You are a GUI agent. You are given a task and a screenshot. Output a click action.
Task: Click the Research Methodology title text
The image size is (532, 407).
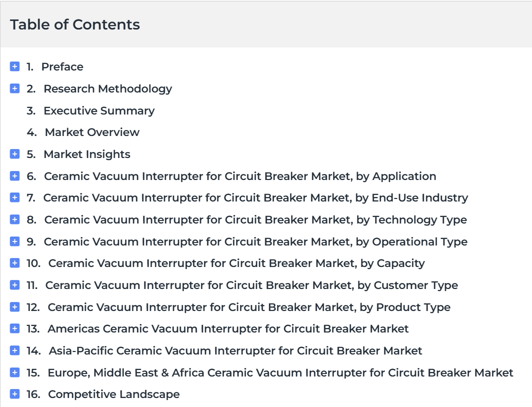coord(108,89)
